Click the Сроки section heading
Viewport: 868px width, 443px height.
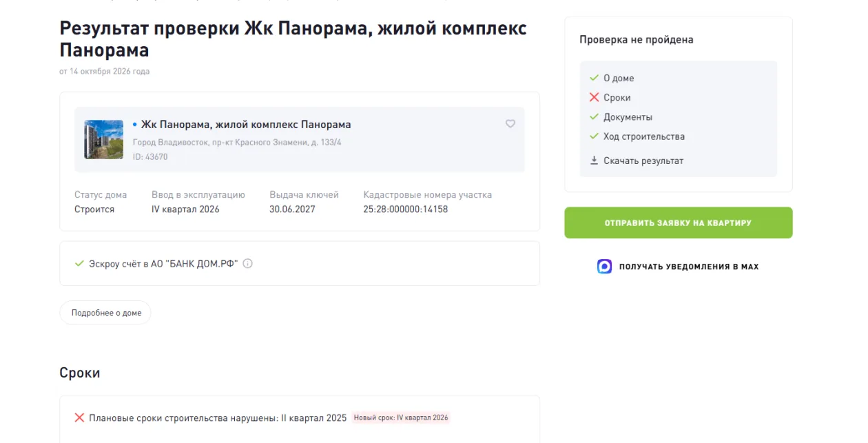80,373
